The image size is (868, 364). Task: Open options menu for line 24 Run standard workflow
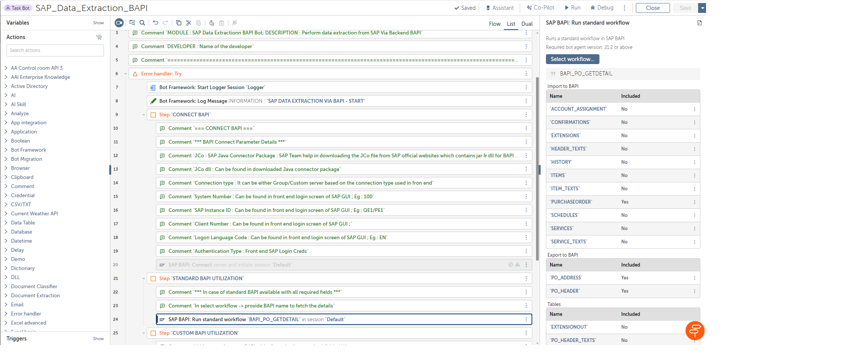[x=526, y=319]
